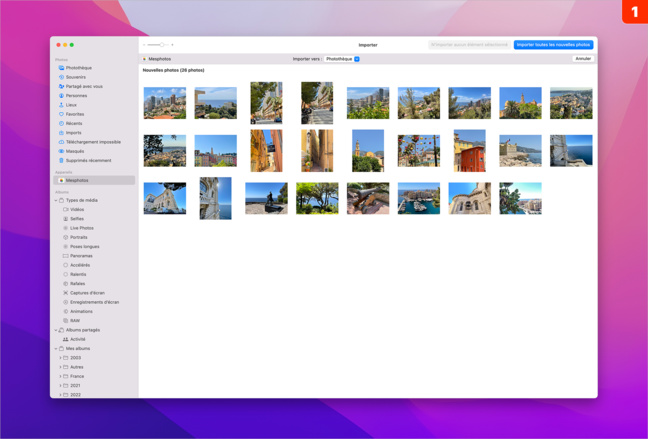Image resolution: width=648 pixels, height=439 pixels.
Task: Open the Lieux map view
Action: pyautogui.click(x=71, y=105)
